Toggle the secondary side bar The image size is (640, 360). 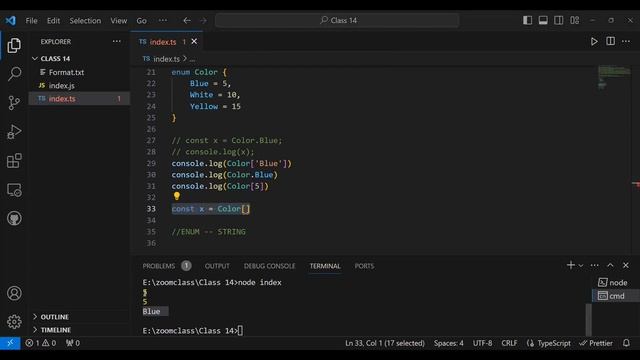click(559, 20)
